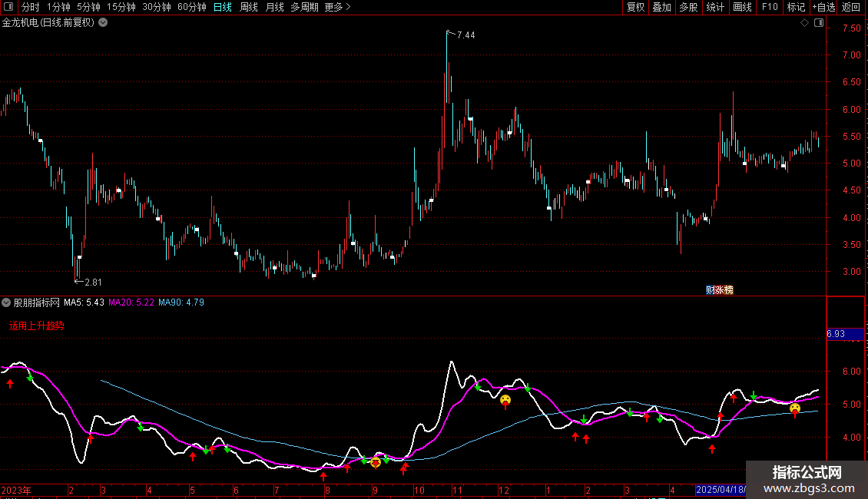
Task: Click the diamond icon in the main chart corner
Action: [x=804, y=23]
